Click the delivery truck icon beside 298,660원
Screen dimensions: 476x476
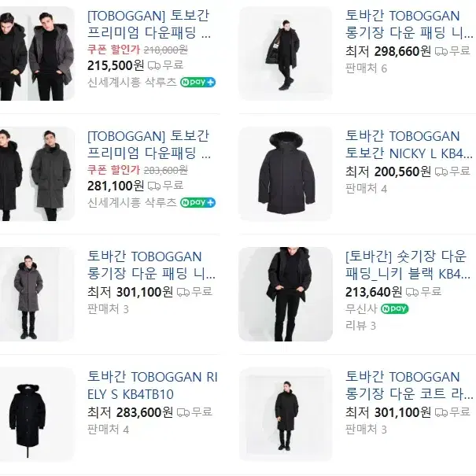[x=441, y=52]
